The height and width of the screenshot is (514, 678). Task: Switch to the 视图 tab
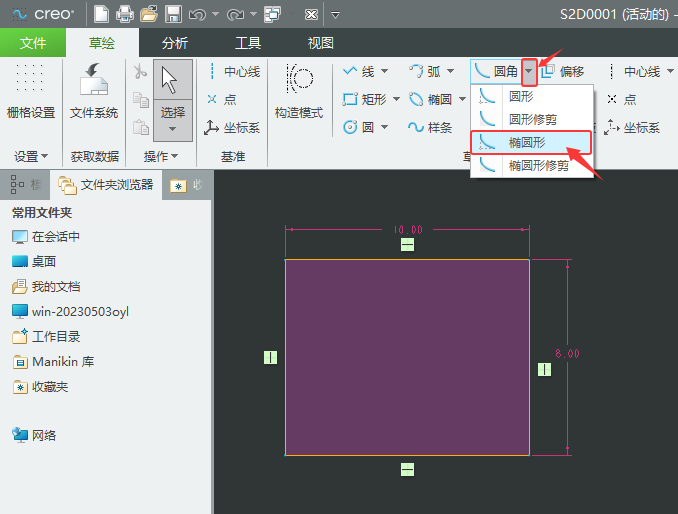320,43
